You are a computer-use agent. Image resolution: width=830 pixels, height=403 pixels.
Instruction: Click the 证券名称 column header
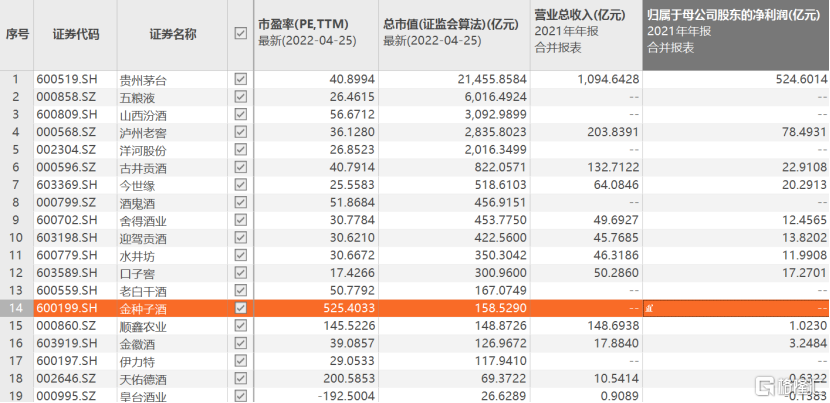tap(173, 35)
